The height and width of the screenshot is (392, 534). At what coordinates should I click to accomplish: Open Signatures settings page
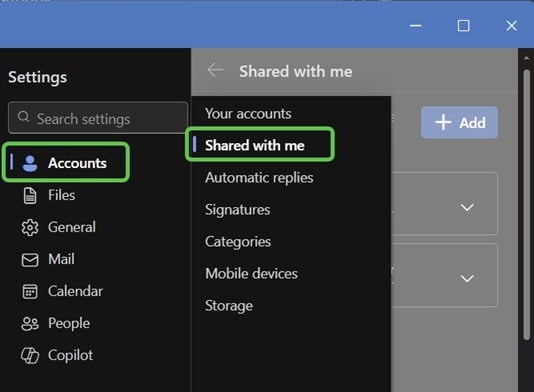238,210
